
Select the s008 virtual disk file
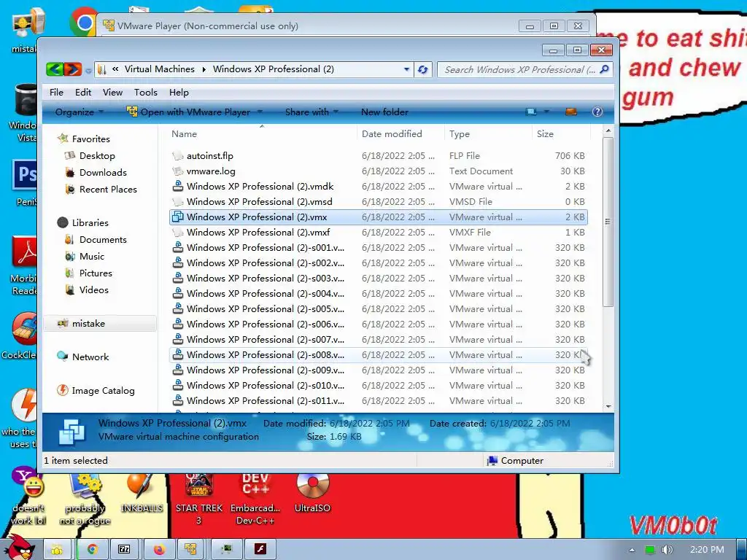[x=379, y=355]
